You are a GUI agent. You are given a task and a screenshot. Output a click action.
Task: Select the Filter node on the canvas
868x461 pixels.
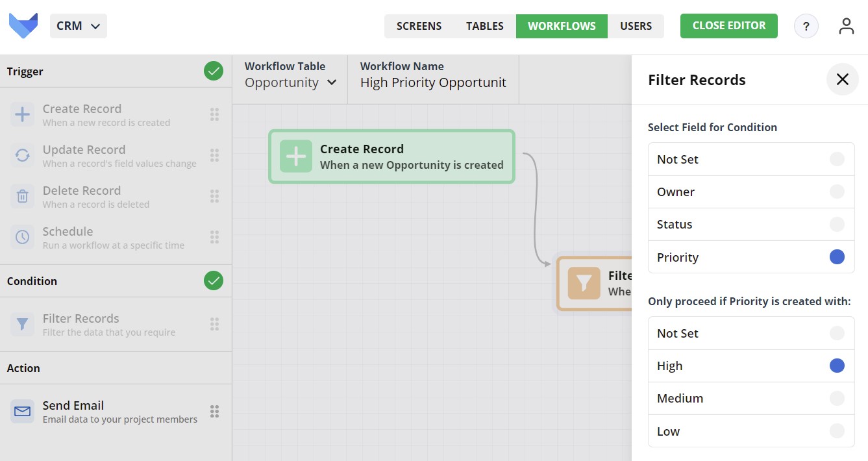pyautogui.click(x=594, y=284)
